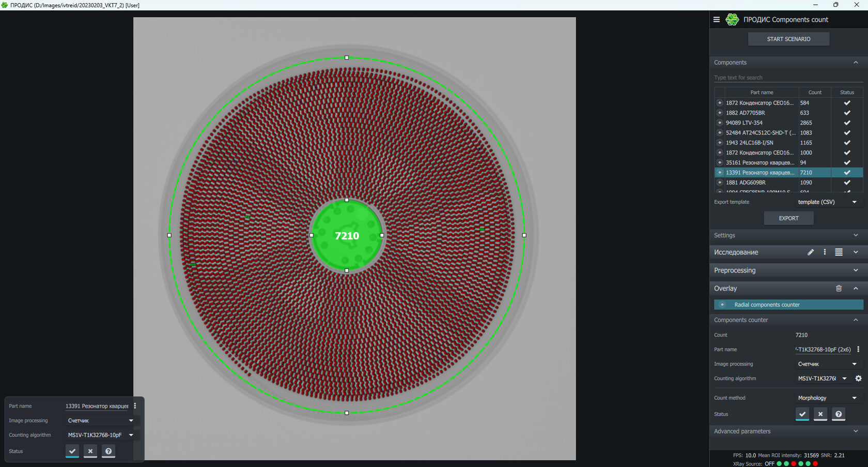The width and height of the screenshot is (868, 467).
Task: Delete the overlay using the trash icon
Action: click(839, 288)
